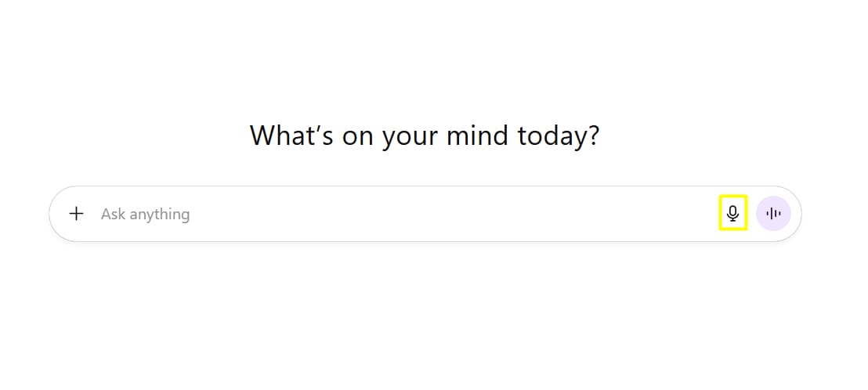
Task: Toggle dictation with the microphone
Action: pyautogui.click(x=732, y=213)
